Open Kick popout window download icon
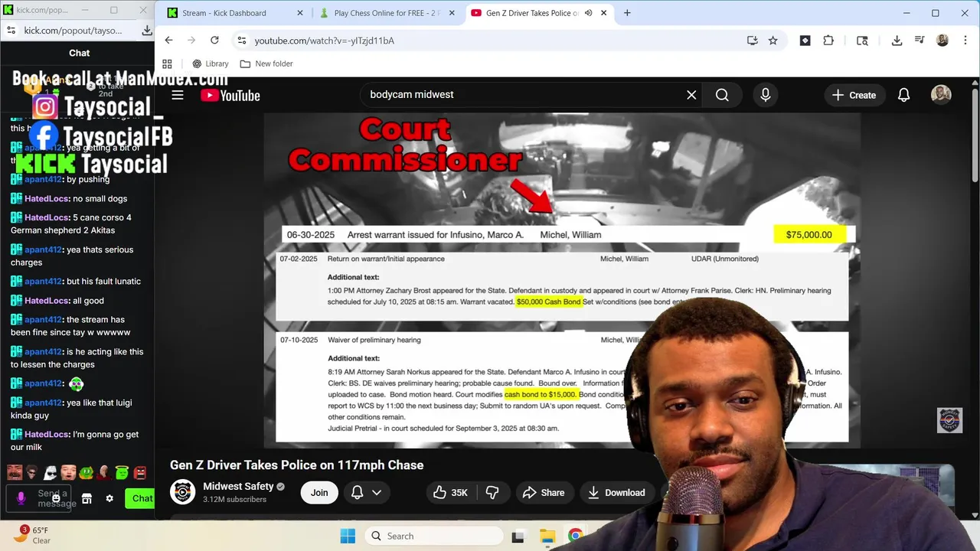980x551 pixels. 146,31
